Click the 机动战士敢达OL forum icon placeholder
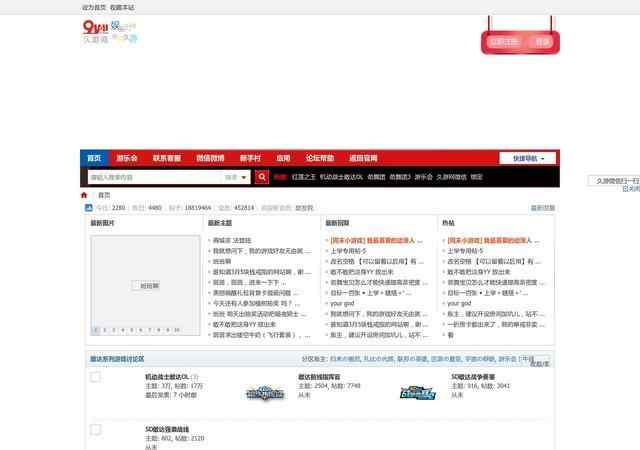This screenshot has height=450, width=640. point(96,377)
